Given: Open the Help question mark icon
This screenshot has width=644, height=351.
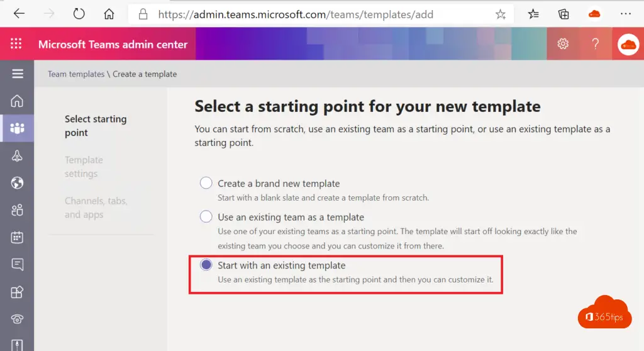Looking at the screenshot, I should click(x=595, y=43).
